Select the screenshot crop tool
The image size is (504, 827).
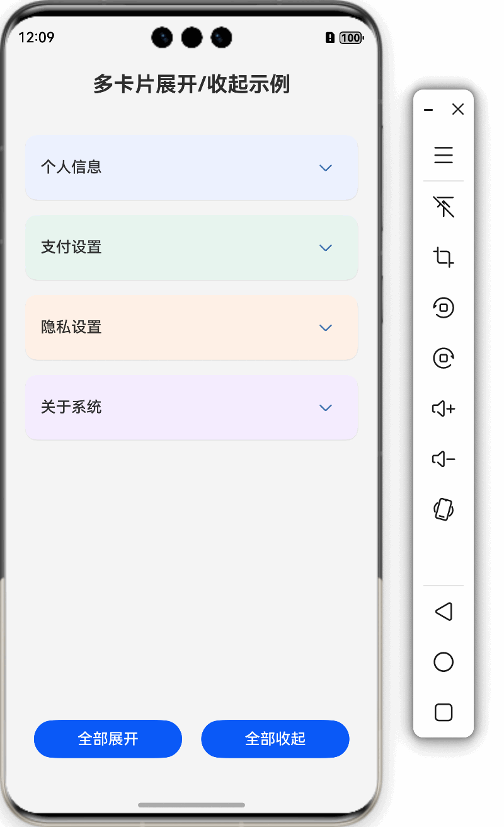pyautogui.click(x=443, y=257)
